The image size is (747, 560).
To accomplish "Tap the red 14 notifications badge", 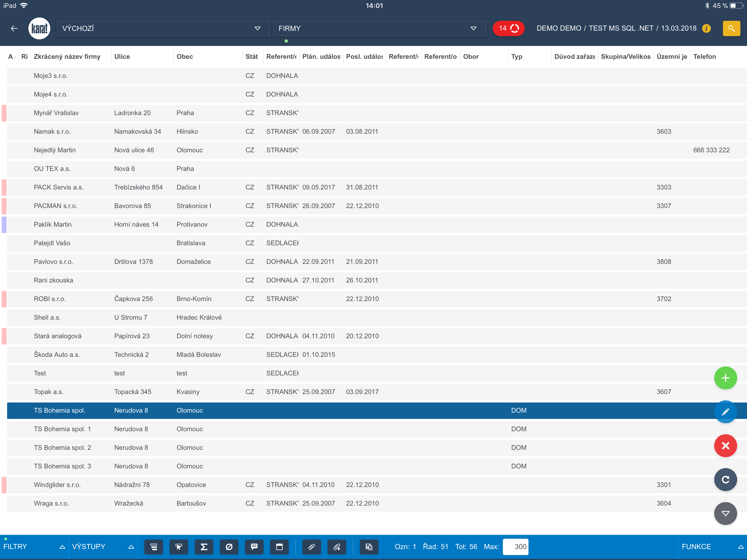I will [508, 28].
